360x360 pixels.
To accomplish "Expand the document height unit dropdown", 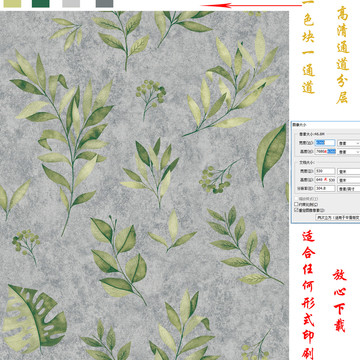I will (349, 180).
